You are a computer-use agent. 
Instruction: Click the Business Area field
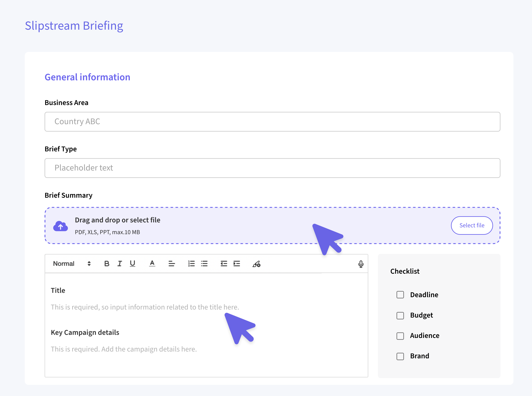click(x=272, y=122)
